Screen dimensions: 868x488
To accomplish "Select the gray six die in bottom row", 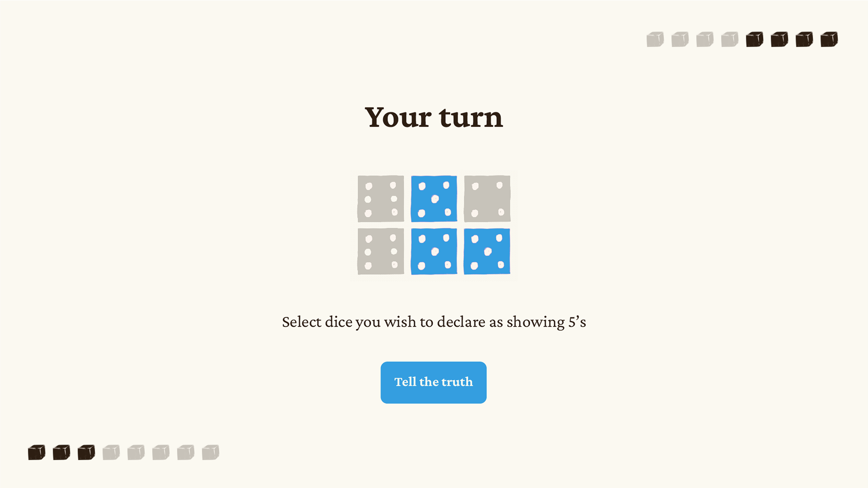I will (381, 252).
